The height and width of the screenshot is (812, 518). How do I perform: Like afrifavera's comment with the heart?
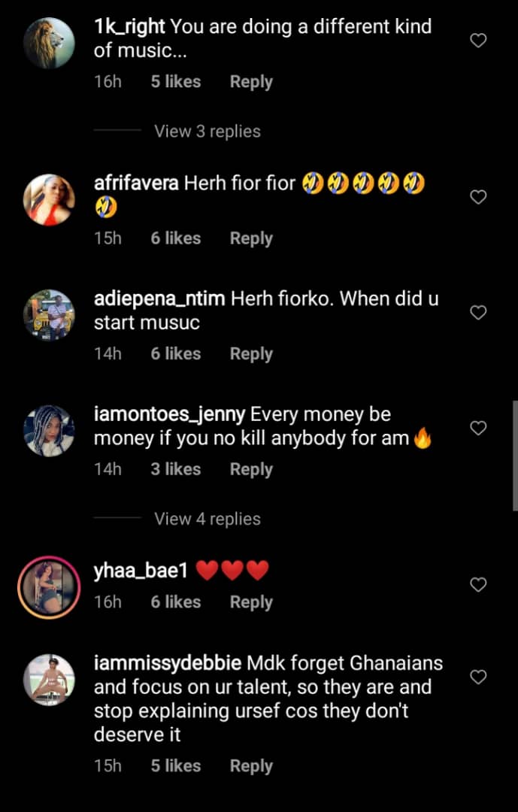[478, 197]
